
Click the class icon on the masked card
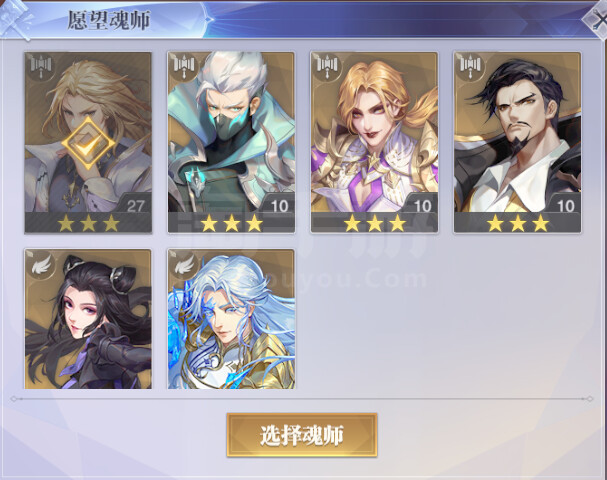pos(184,65)
